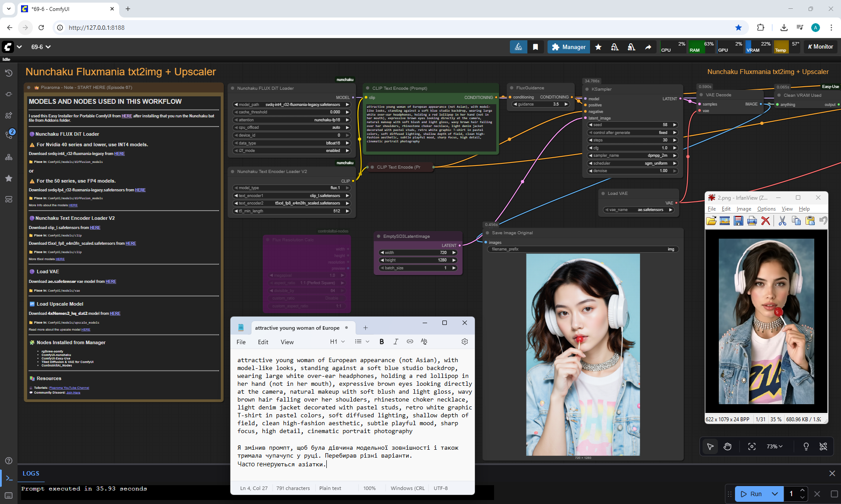Expand the Run button options arrow
The height and width of the screenshot is (504, 841).
[x=774, y=494]
